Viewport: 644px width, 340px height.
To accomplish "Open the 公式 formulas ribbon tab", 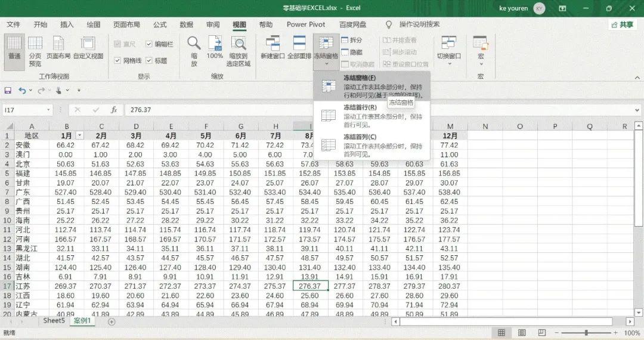I will [x=160, y=24].
